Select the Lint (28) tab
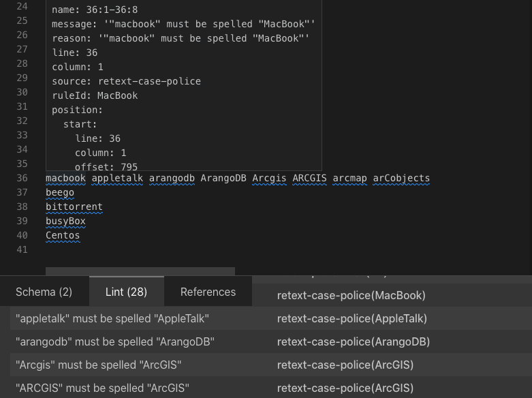Screen dimensions: 532x398 pyautogui.click(x=126, y=292)
